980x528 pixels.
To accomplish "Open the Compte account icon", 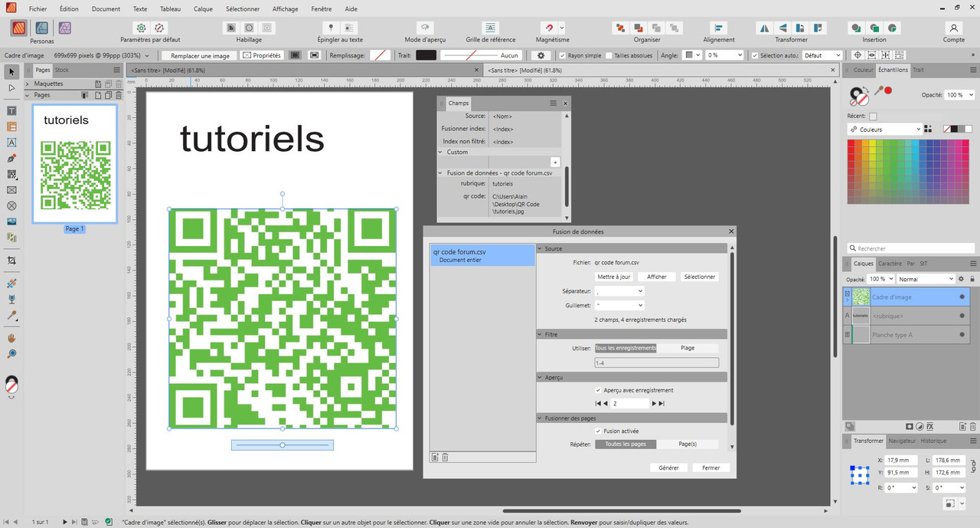I will 953,28.
